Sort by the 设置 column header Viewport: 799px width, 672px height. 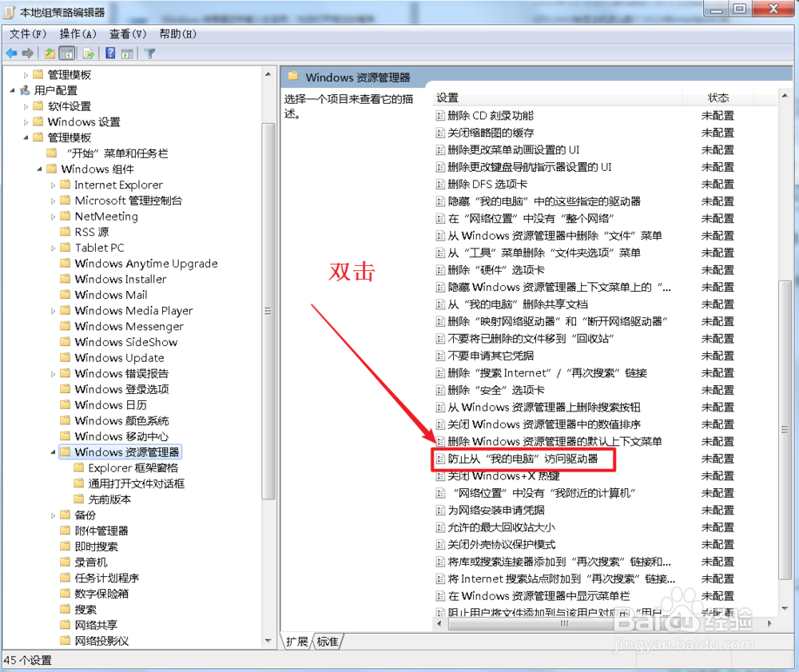(558, 97)
